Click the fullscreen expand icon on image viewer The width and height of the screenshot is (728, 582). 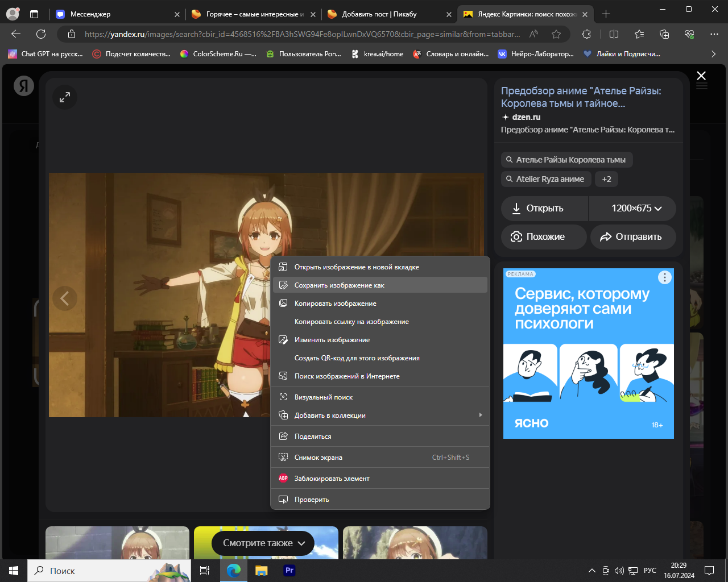click(x=65, y=97)
